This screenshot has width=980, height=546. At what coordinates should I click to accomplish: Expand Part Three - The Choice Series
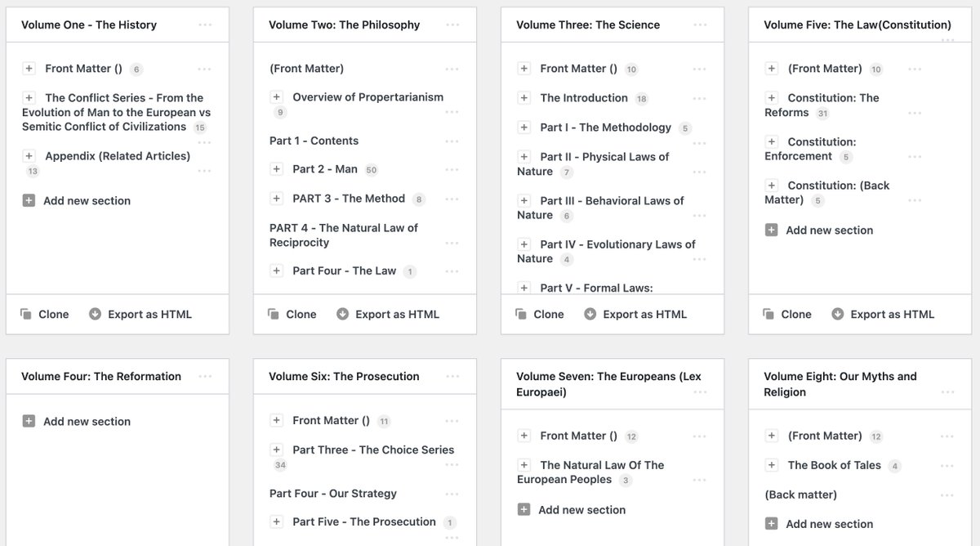(x=276, y=450)
